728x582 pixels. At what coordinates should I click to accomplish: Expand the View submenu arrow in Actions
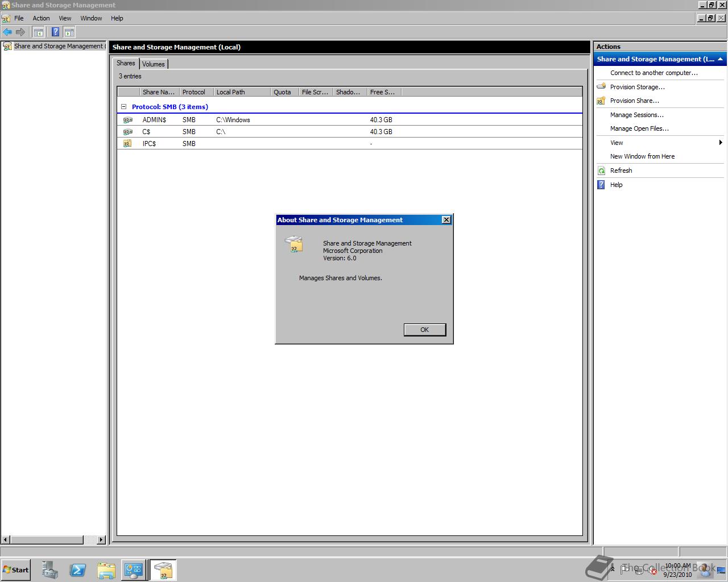(x=721, y=143)
